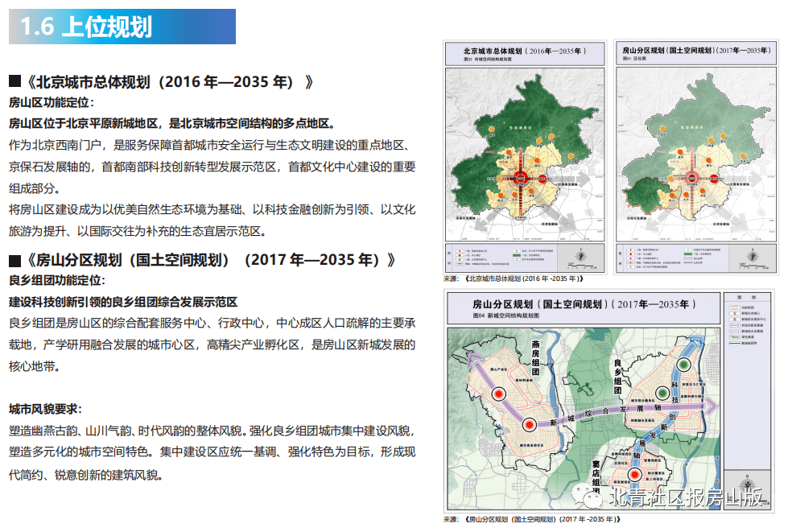Image resolution: width=788 pixels, height=532 pixels.
Task: Click the upper-left red marker in 燕房组团
Action: tap(498, 394)
